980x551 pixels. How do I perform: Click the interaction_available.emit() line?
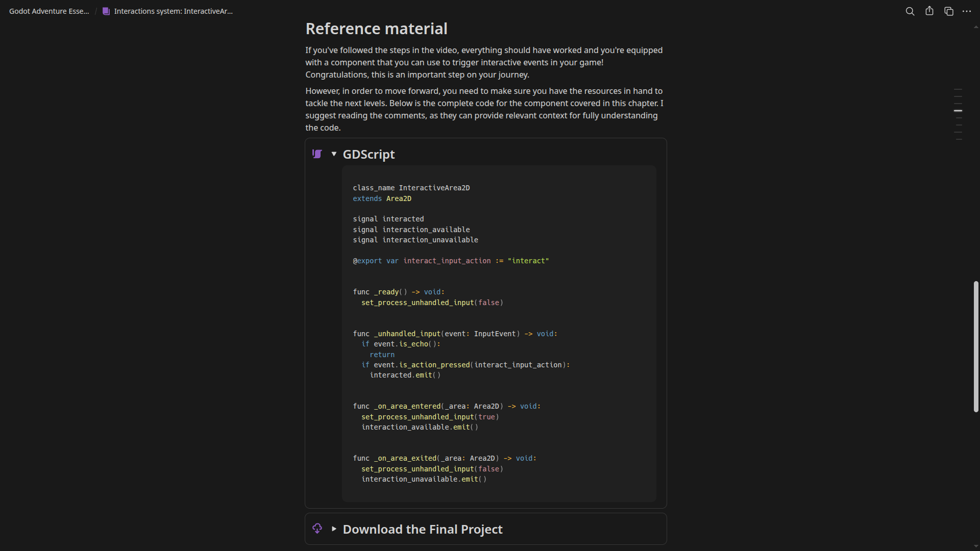pos(420,427)
